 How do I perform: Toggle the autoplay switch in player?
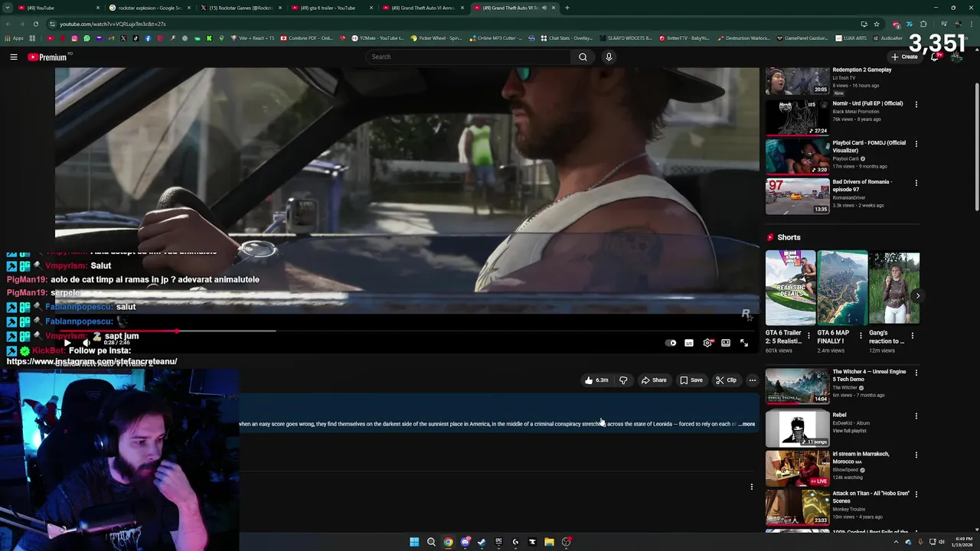pyautogui.click(x=671, y=343)
